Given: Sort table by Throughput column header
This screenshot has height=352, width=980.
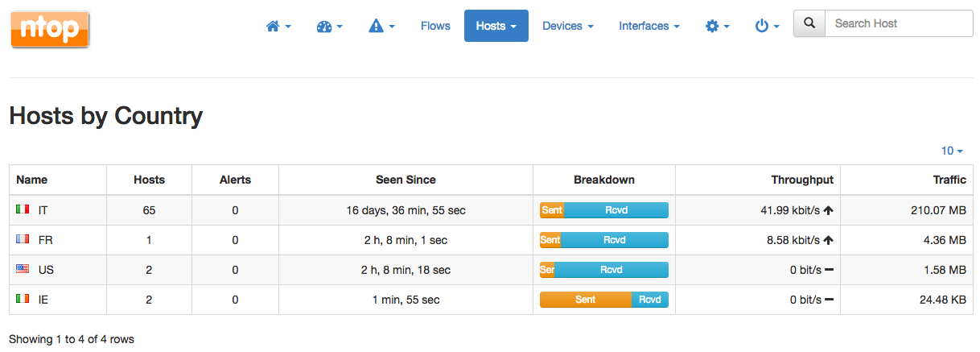Looking at the screenshot, I should pyautogui.click(x=802, y=180).
